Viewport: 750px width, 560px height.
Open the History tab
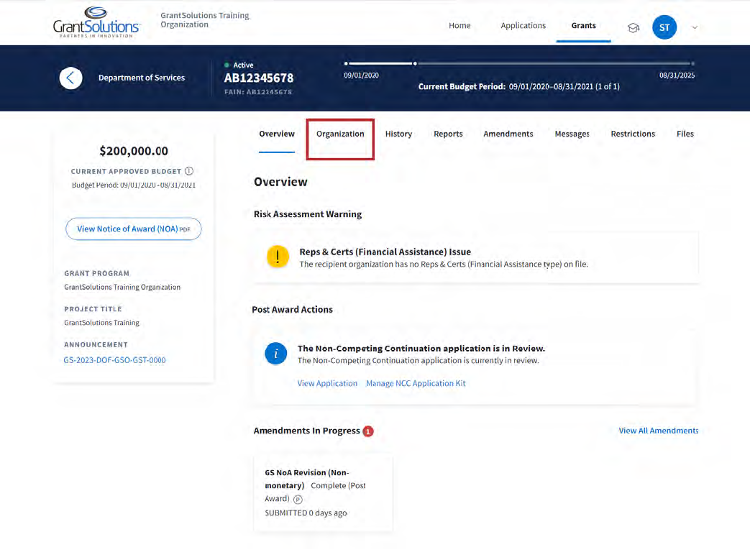398,134
